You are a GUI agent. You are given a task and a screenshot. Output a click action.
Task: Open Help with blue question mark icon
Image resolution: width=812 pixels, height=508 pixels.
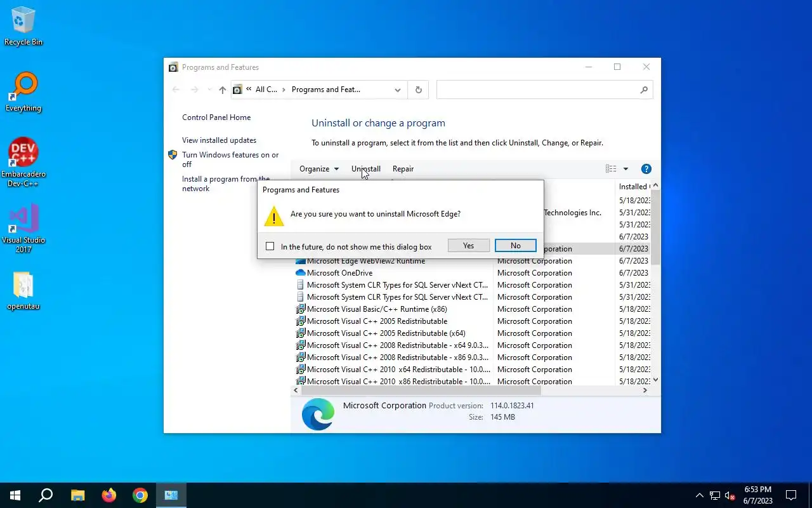coord(646,169)
